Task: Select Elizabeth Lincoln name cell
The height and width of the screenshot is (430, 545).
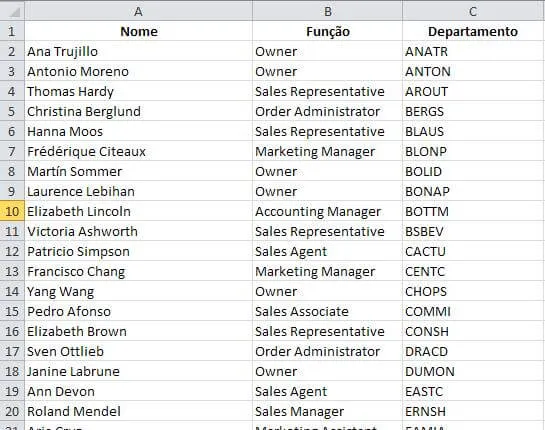Action: click(x=138, y=211)
